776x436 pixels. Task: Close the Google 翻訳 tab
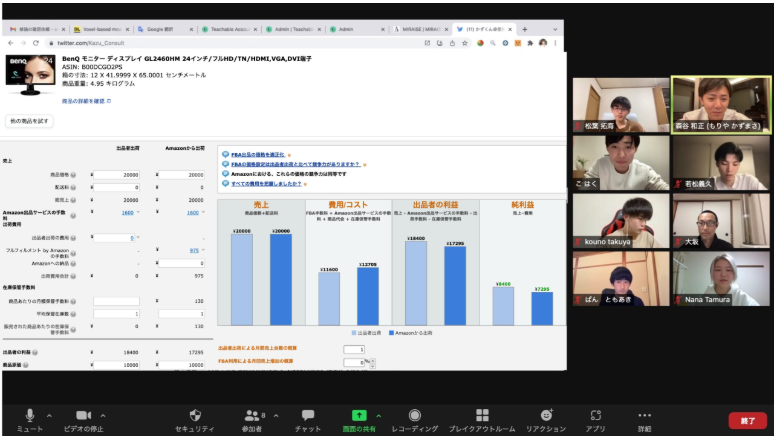192,30
